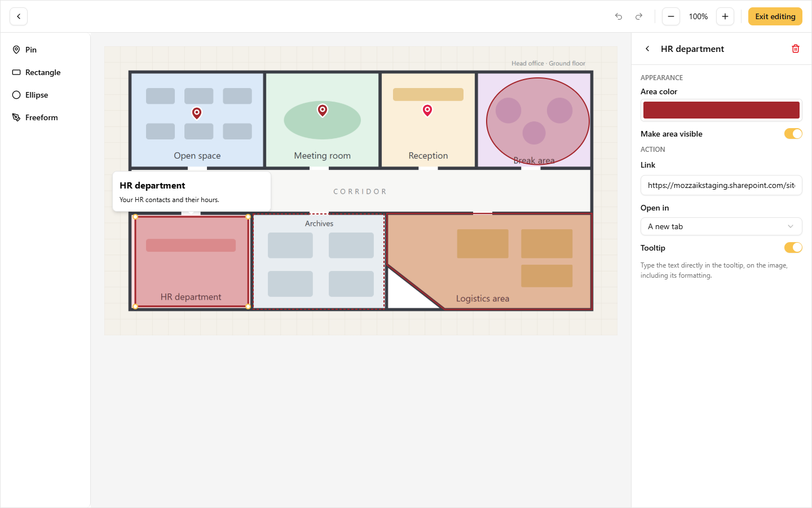Select the Break area ellipse shape
The width and height of the screenshot is (812, 508).
pyautogui.click(x=538, y=121)
